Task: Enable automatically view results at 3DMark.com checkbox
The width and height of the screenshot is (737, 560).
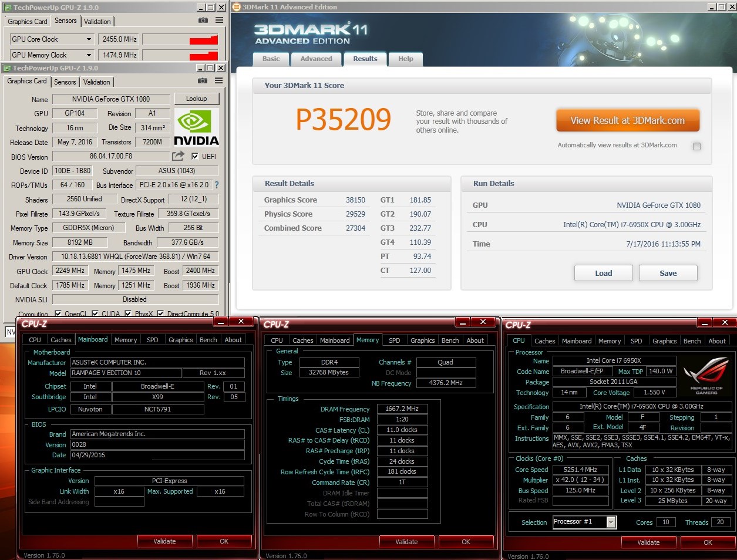Action: 696,146
